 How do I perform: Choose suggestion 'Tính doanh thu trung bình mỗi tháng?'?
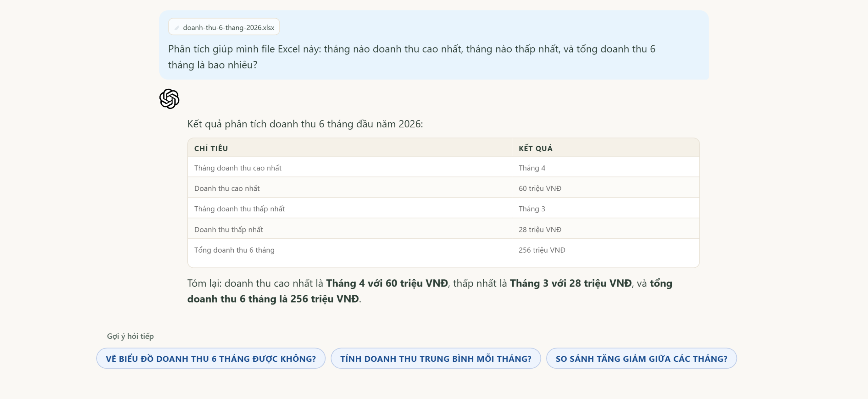(436, 358)
